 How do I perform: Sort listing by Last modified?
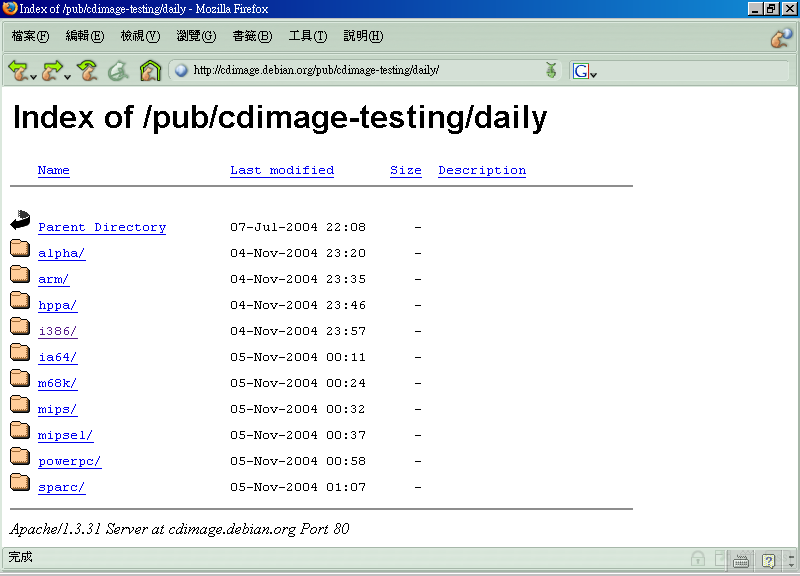282,170
